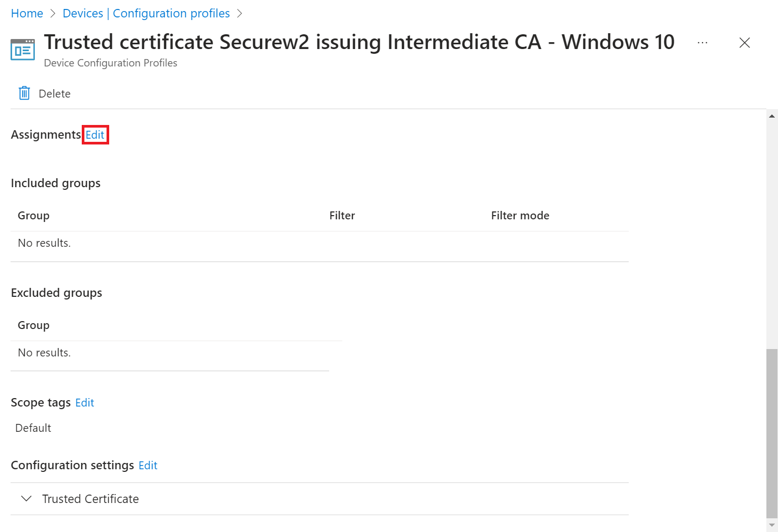The height and width of the screenshot is (532, 778).
Task: Edit the Assignments section
Action: coord(95,135)
